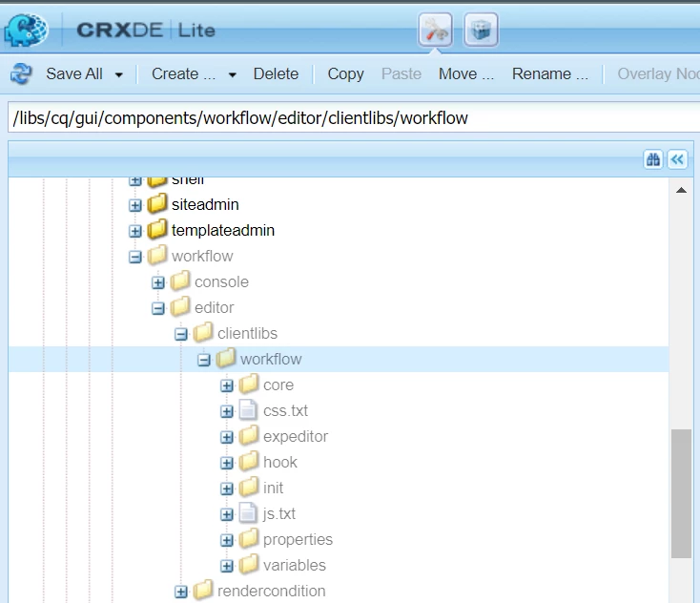Viewport: 700px width, 603px height.
Task: Collapse the selected workflow node under clientlibs
Action: pyautogui.click(x=203, y=360)
